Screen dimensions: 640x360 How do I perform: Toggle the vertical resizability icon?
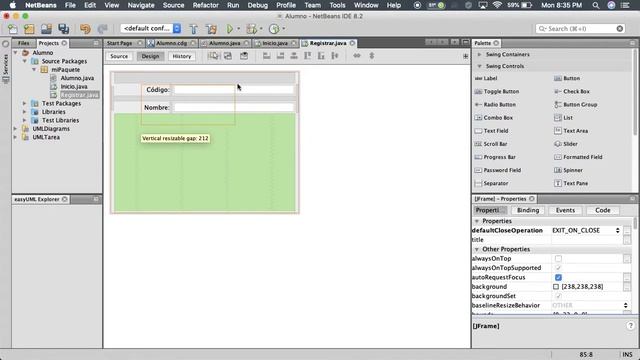[371, 56]
